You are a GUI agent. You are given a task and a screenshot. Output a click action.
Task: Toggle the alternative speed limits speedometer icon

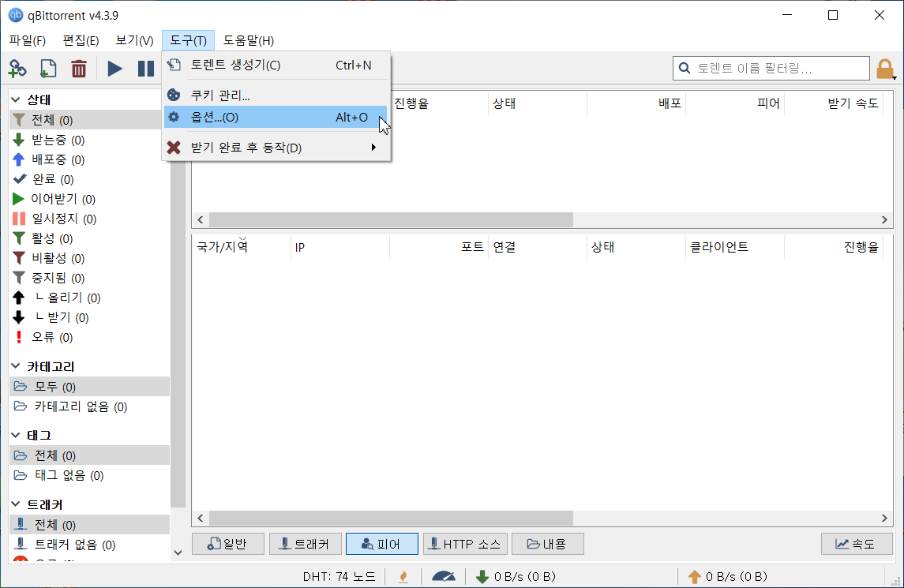444,576
